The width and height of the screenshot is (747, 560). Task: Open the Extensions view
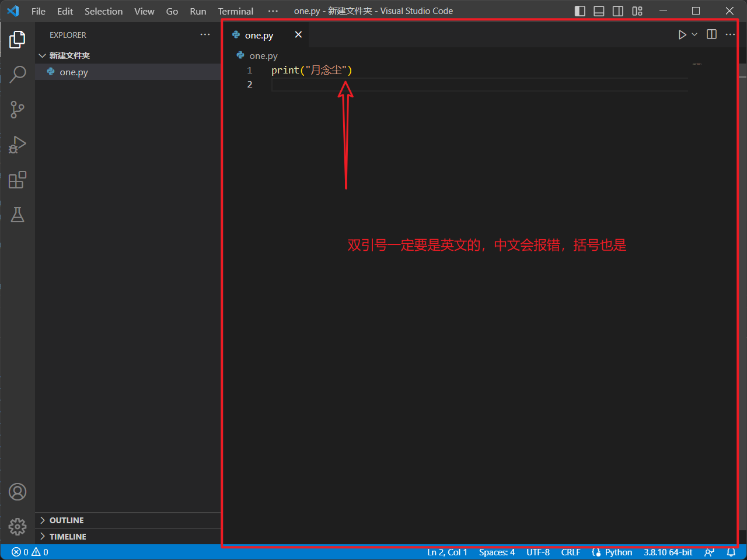[x=18, y=180]
